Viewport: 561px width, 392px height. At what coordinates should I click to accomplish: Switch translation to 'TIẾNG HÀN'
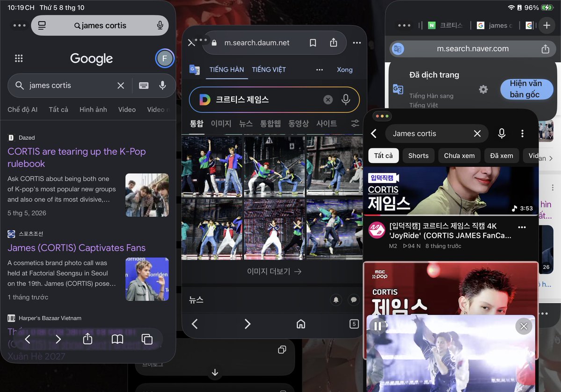pyautogui.click(x=226, y=70)
